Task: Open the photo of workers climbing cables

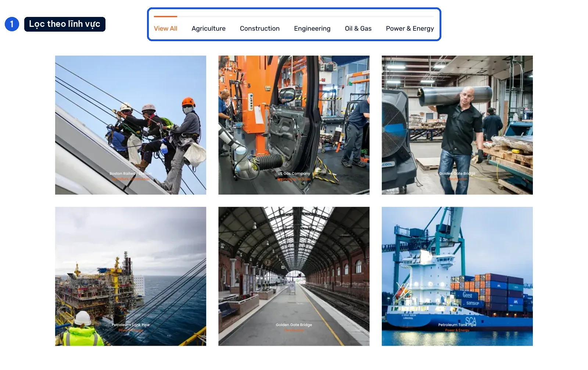Action: [x=130, y=125]
